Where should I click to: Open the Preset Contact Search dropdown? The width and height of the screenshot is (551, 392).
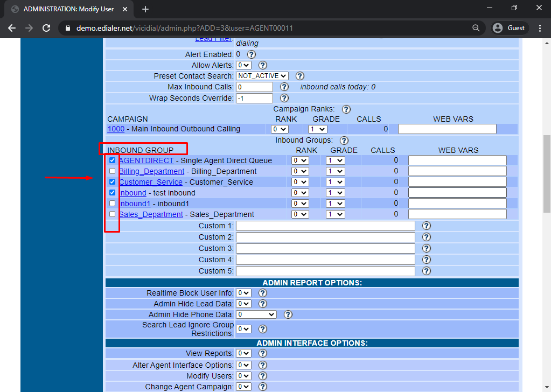[262, 76]
